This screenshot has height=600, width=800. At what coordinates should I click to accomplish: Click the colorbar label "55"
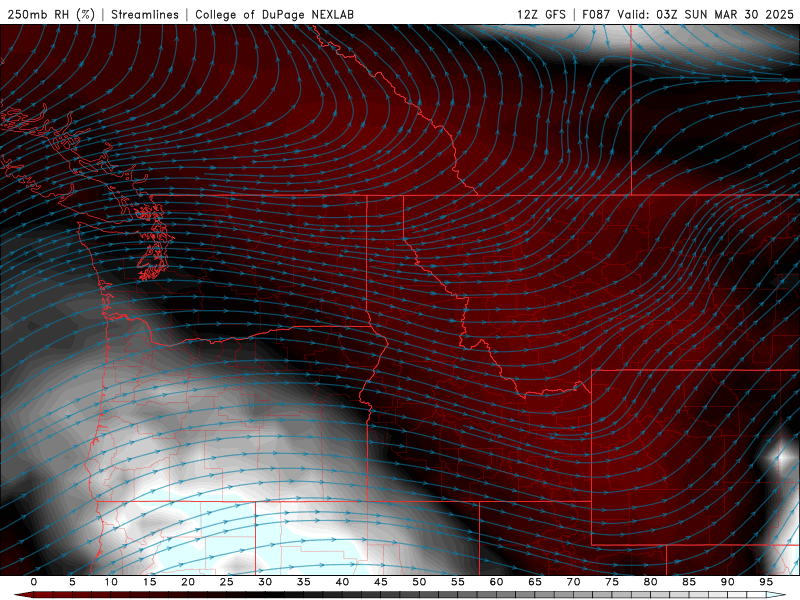tap(458, 582)
